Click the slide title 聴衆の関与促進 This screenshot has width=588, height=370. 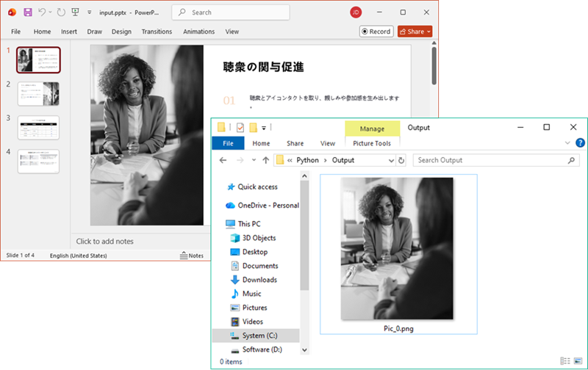click(x=263, y=67)
